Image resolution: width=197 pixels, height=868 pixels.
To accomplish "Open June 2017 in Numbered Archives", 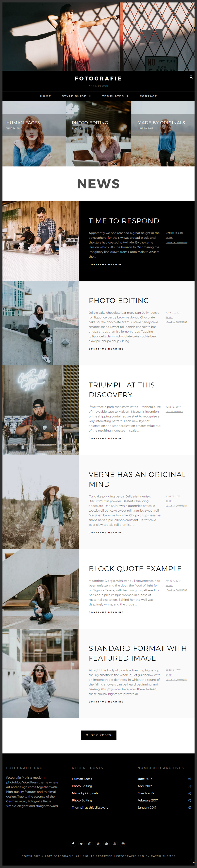I will pos(145,778).
